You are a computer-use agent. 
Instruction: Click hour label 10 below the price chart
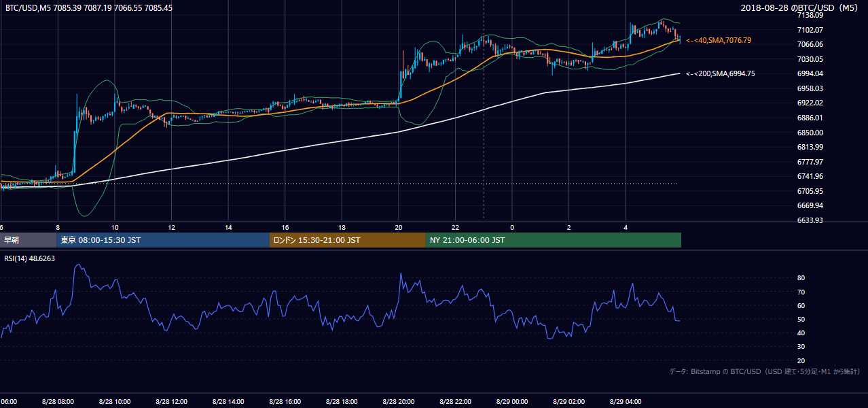pos(115,227)
